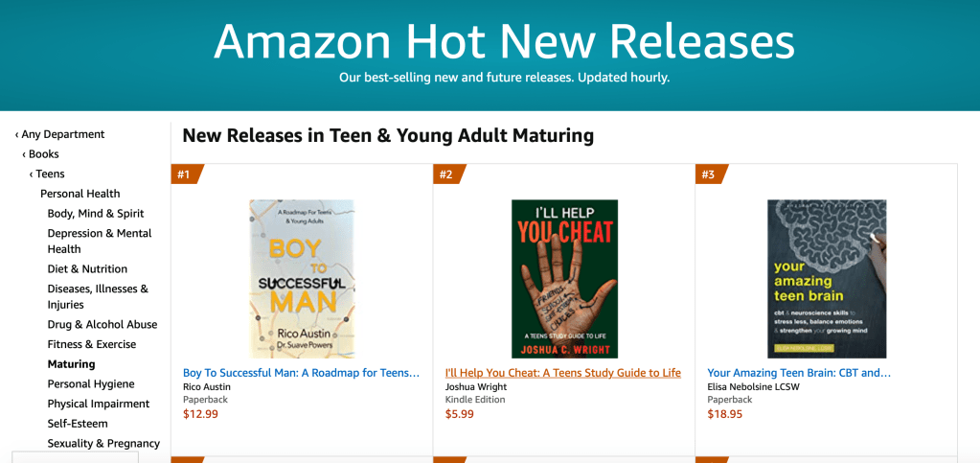Open Boy To Successful Man title link
This screenshot has height=463, width=980.
click(x=301, y=373)
